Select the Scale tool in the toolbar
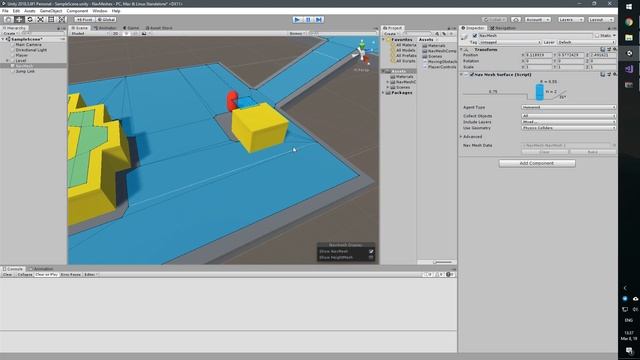Image resolution: width=640 pixels, height=360 pixels. click(40, 20)
